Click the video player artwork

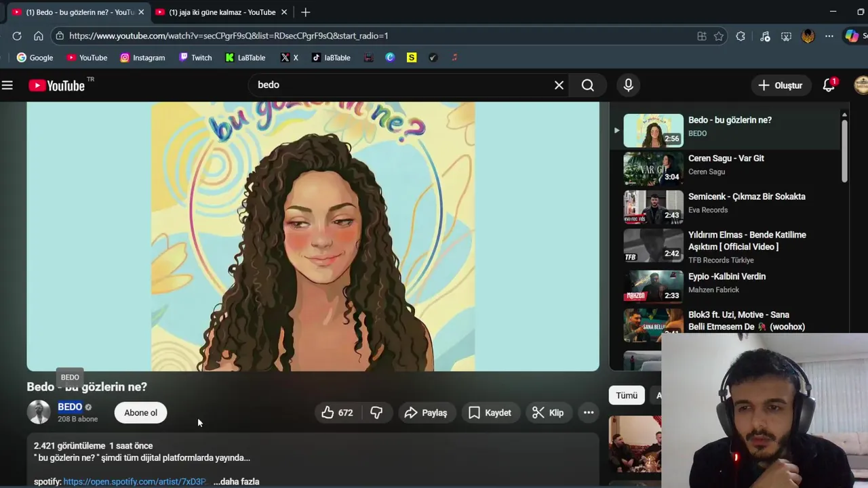click(313, 237)
